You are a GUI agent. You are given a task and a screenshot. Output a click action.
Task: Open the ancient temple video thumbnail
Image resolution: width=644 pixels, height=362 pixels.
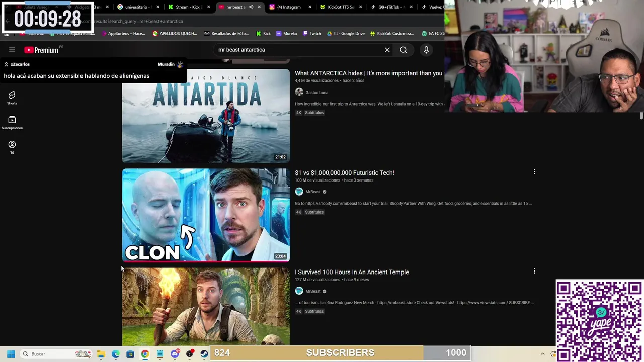coord(206,307)
